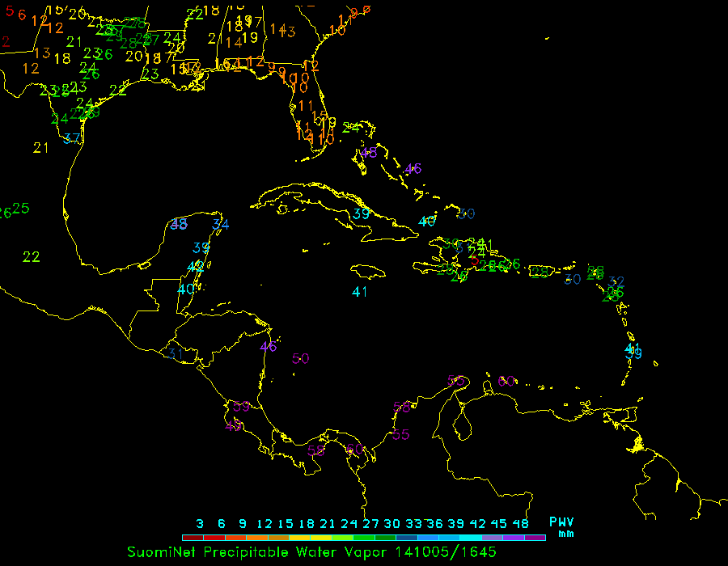This screenshot has width=728, height=566.
Task: Click the 60 reading on Venezuela's north coast
Action: [x=506, y=382]
